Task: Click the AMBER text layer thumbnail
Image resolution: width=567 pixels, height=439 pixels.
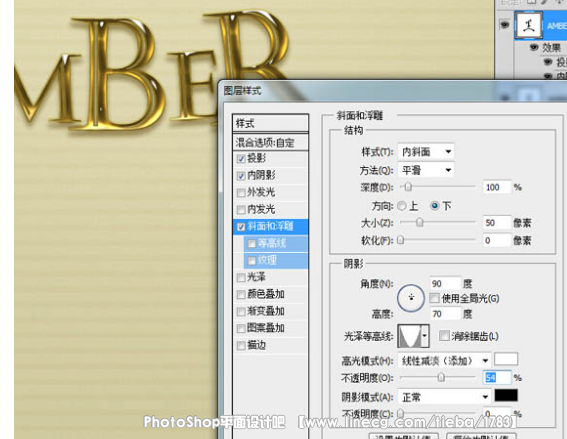Action: (x=529, y=25)
